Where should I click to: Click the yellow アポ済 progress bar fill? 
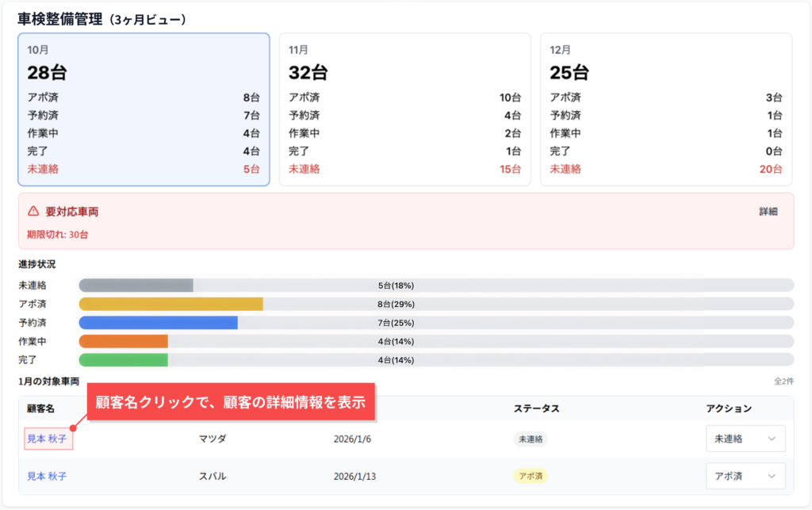pos(170,304)
